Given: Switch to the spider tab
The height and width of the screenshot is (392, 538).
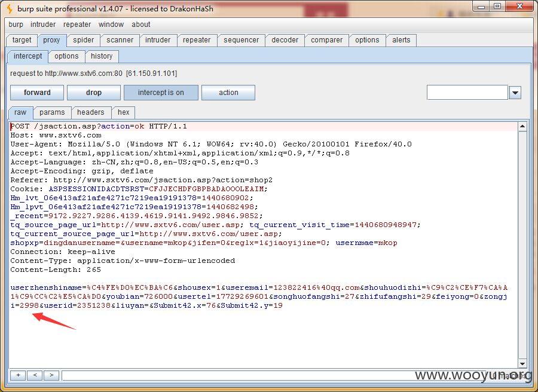Looking at the screenshot, I should pyautogui.click(x=83, y=40).
